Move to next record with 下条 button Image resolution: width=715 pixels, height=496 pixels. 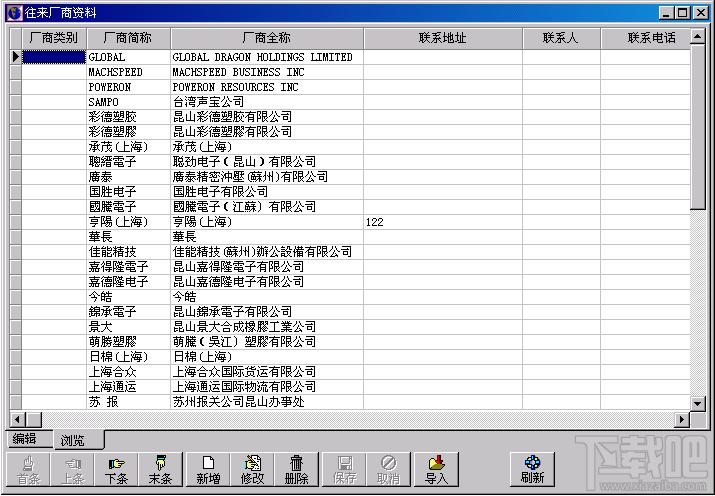click(x=117, y=470)
